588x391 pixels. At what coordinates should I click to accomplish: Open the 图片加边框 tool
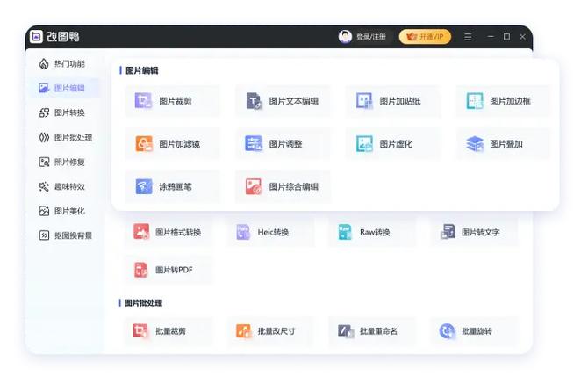(x=503, y=101)
